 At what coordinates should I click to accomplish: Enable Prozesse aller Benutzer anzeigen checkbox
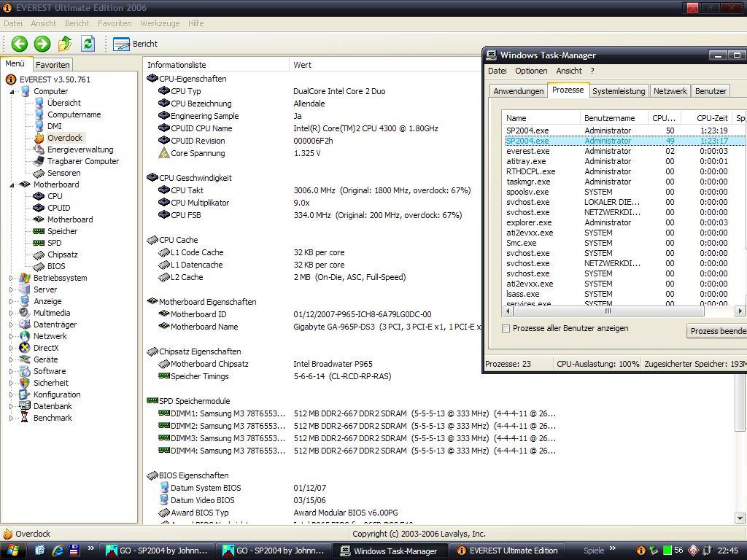(x=506, y=329)
